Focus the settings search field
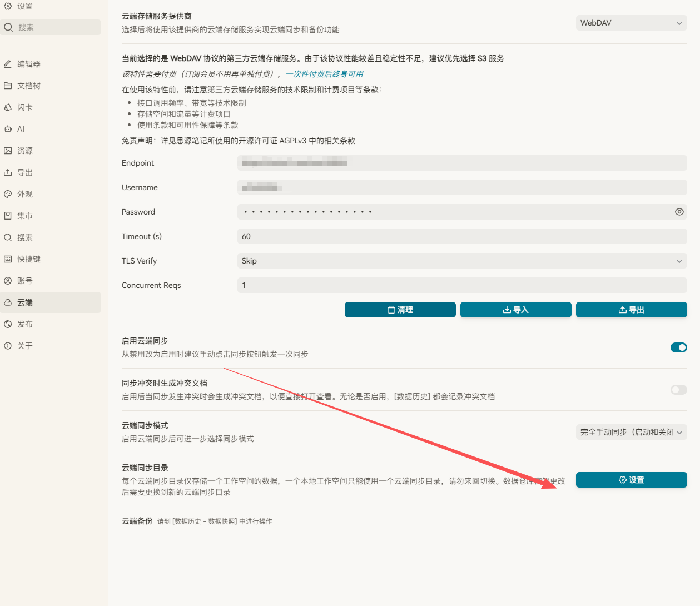The width and height of the screenshot is (700, 606). click(51, 27)
